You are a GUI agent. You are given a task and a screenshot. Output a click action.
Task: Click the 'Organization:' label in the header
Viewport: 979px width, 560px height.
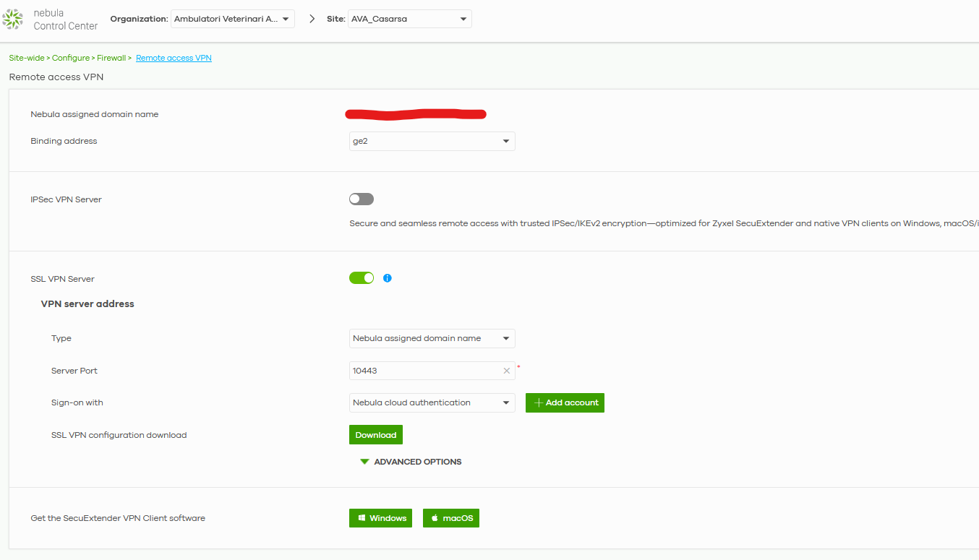point(139,19)
